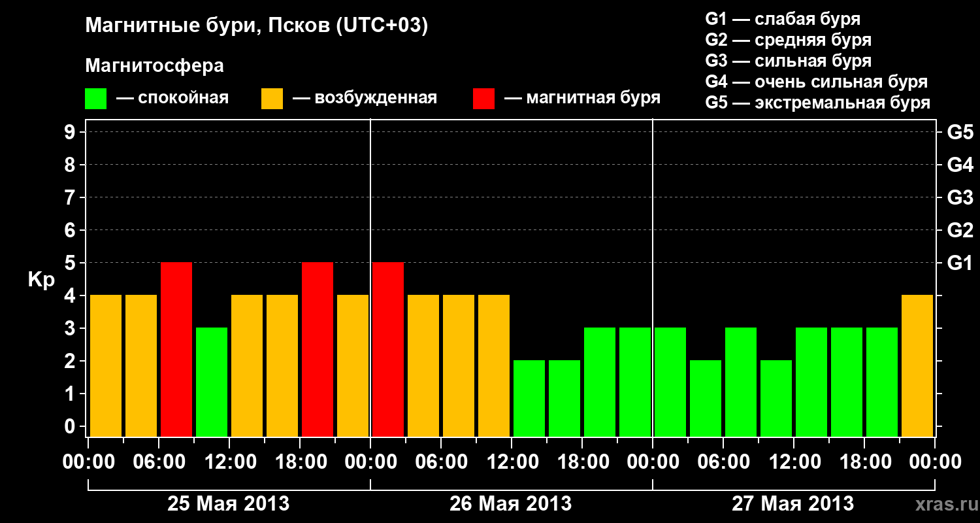Click 'G3 — сильная буря' legend line

click(x=789, y=61)
